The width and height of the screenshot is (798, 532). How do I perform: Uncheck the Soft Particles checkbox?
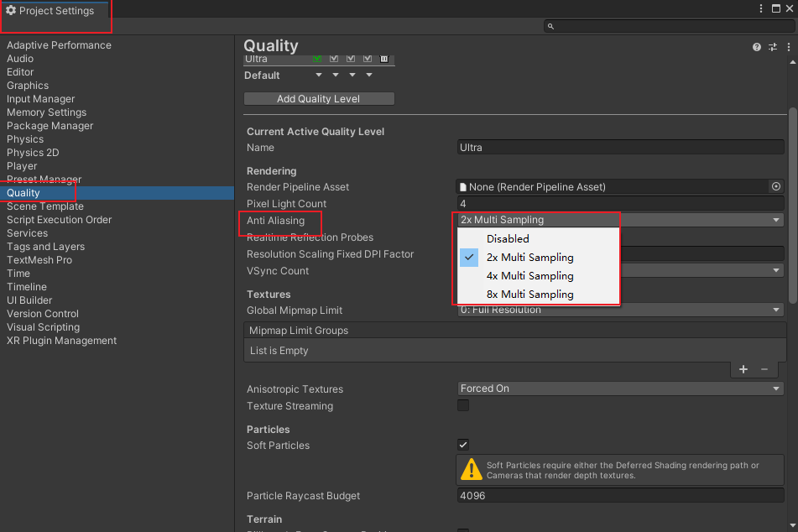point(463,445)
